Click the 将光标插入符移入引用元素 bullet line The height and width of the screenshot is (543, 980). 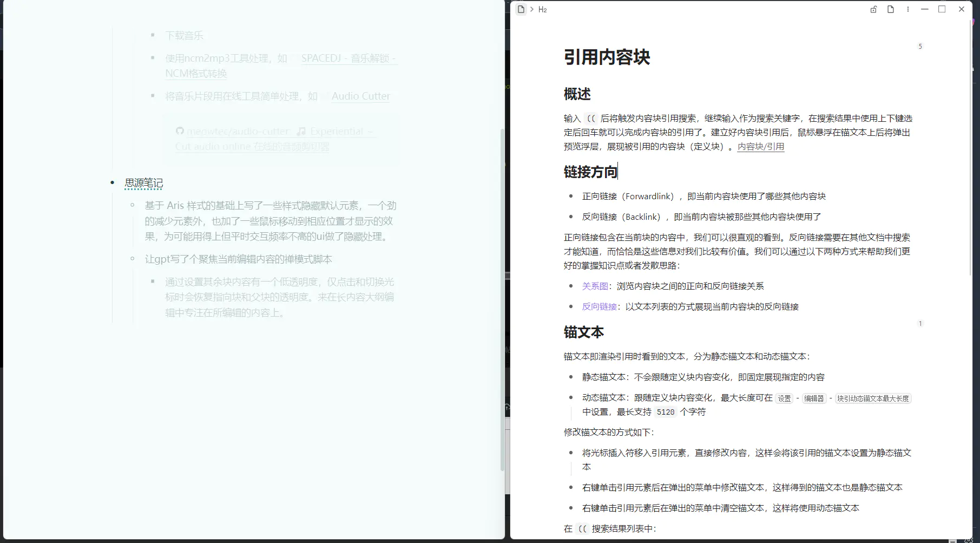[x=747, y=460]
